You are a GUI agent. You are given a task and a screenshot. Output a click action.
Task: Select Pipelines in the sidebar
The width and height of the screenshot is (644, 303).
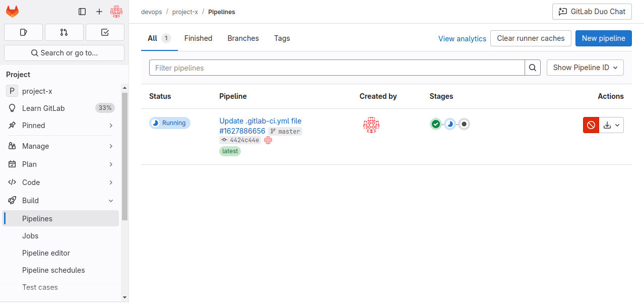[x=60, y=219]
